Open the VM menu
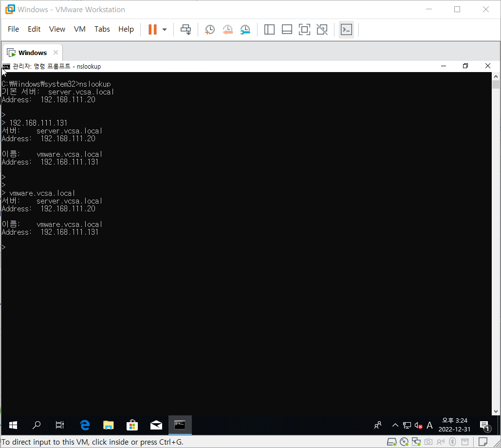 pos(79,29)
